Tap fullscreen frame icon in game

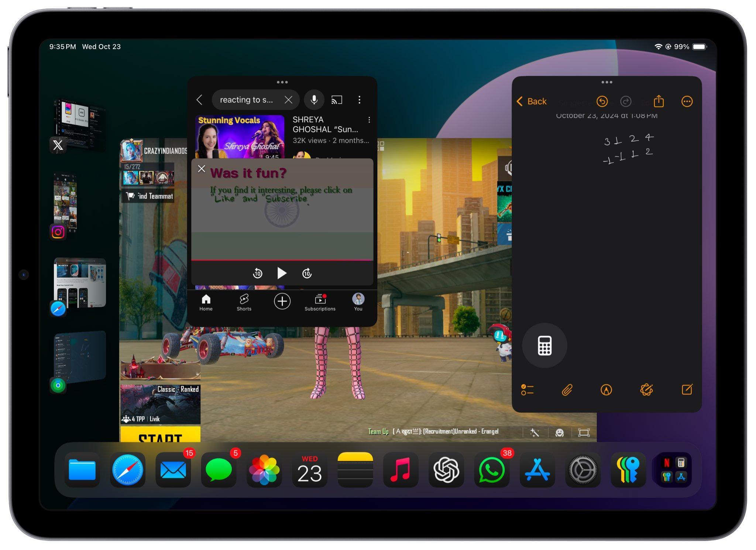pyautogui.click(x=584, y=433)
